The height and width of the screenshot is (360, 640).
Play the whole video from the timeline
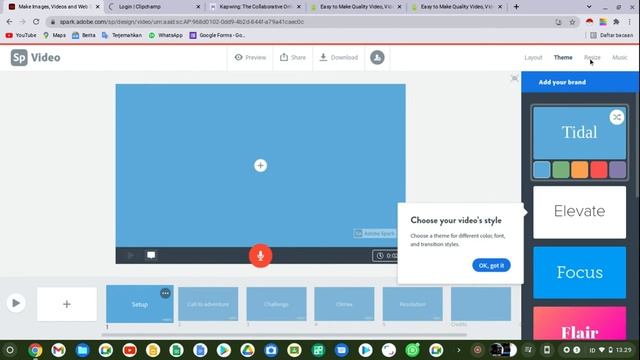[16, 303]
